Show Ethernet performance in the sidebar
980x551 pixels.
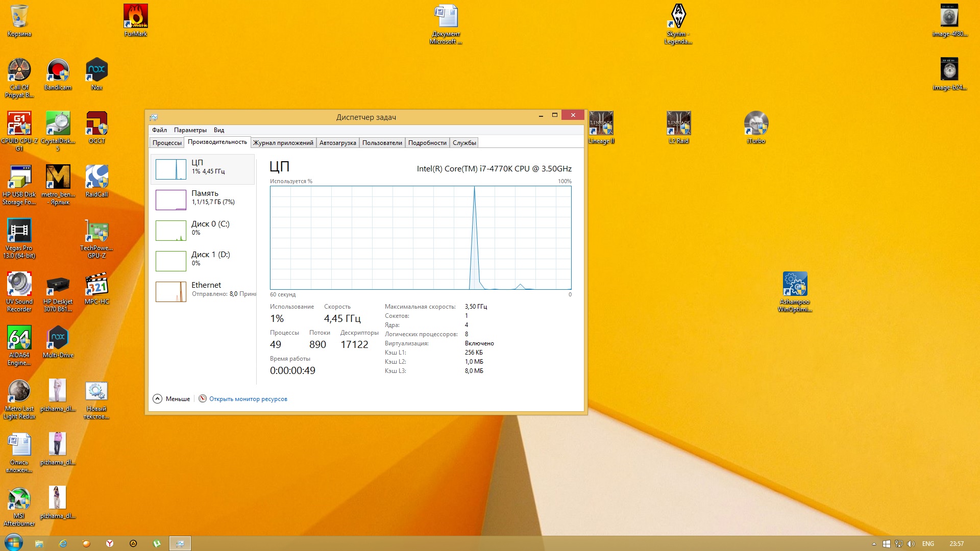(x=203, y=289)
